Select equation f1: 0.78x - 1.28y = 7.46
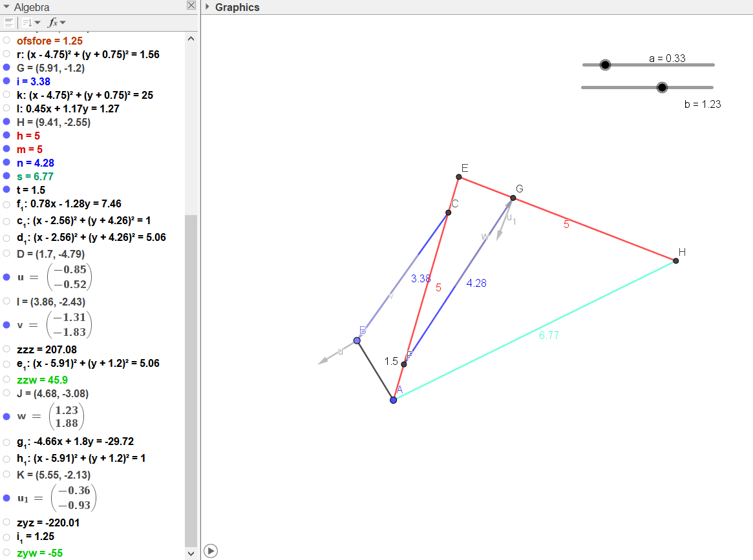The height and width of the screenshot is (560, 753). pos(69,204)
